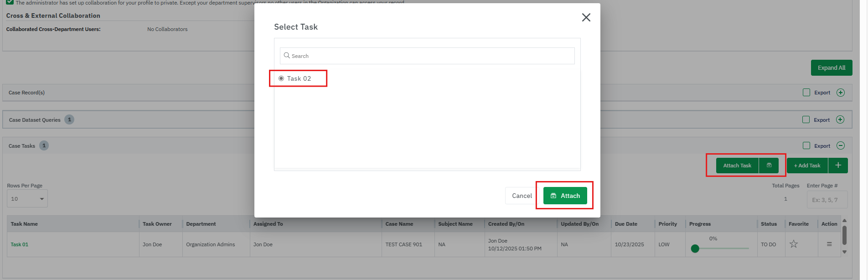Viewport: 868px width, 280px height.
Task: Click the icon button beside Attach Task
Action: 769,166
